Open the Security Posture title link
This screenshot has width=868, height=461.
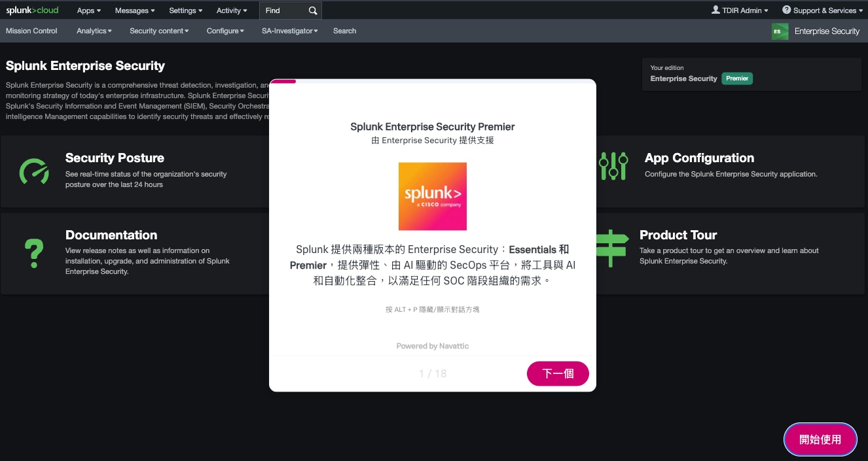115,158
